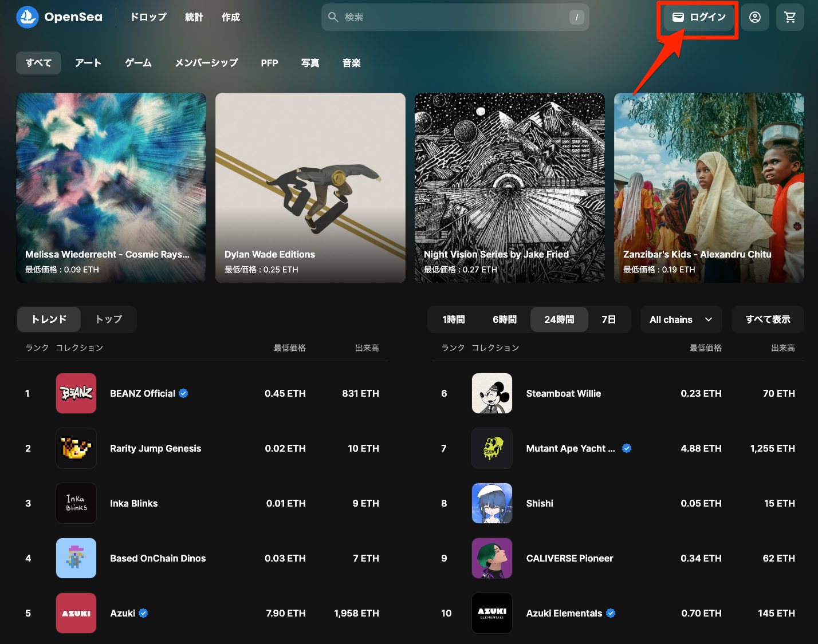This screenshot has width=818, height=644.
Task: Expand the All chains dropdown
Action: tap(681, 319)
